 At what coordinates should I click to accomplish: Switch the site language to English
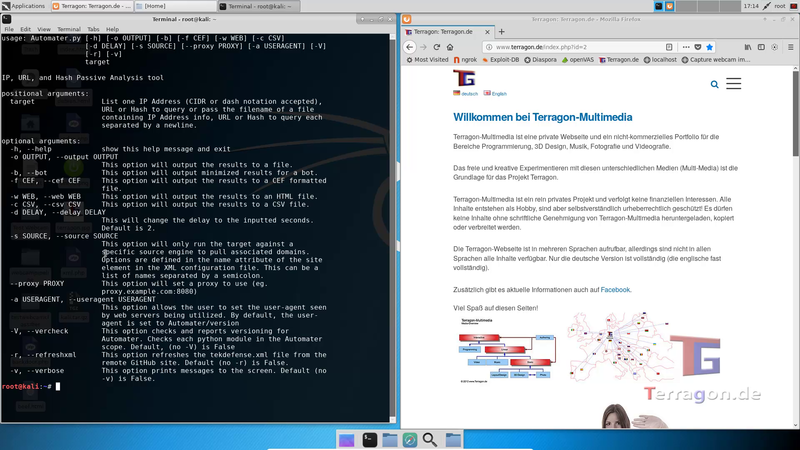(x=495, y=93)
